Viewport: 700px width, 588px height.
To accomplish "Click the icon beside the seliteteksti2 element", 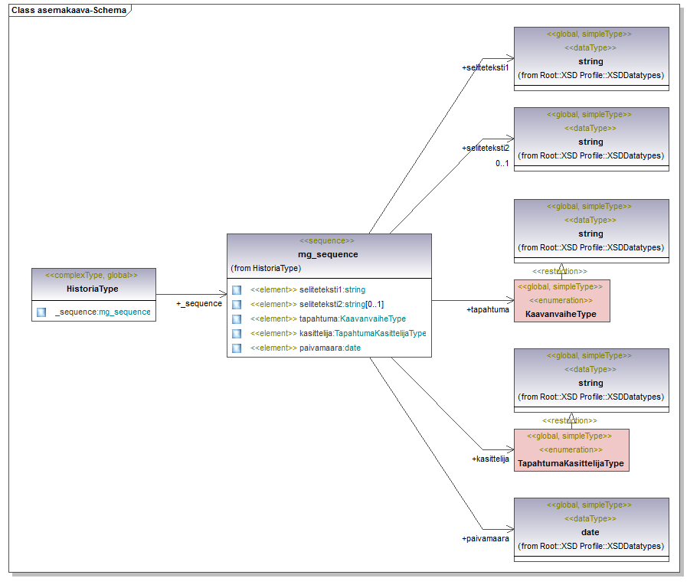I will pyautogui.click(x=237, y=305).
